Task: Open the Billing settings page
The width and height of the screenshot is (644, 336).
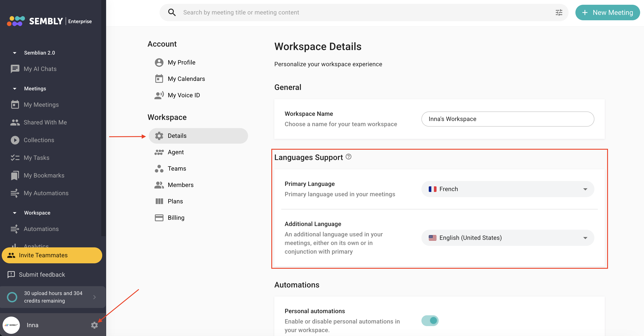Action: (176, 218)
